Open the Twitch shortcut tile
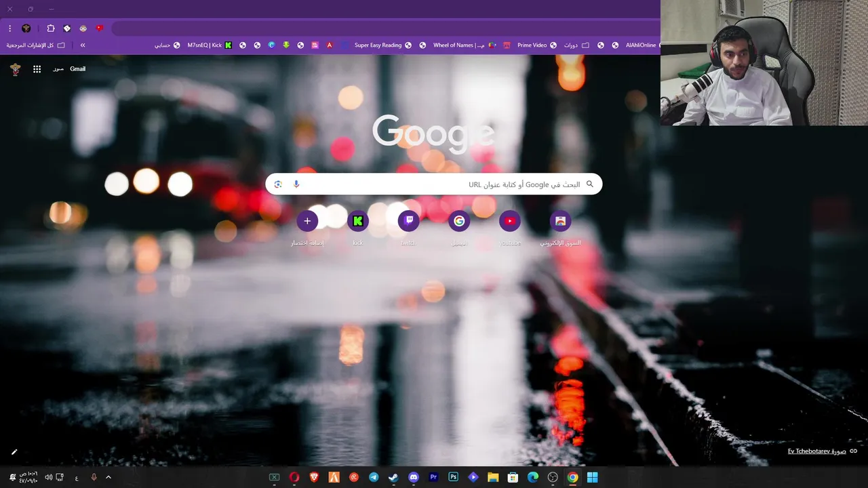Viewport: 868px width, 488px height. pos(409,221)
